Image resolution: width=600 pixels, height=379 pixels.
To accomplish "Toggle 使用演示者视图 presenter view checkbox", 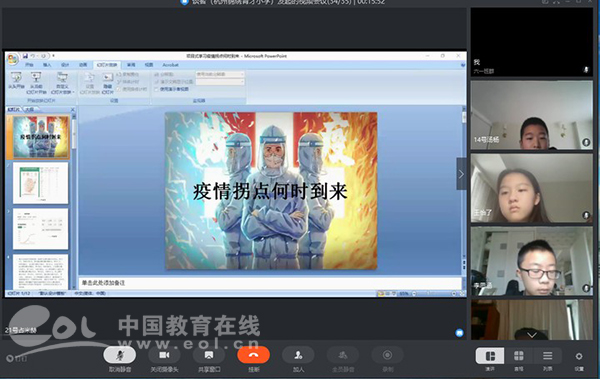I will click(157, 89).
